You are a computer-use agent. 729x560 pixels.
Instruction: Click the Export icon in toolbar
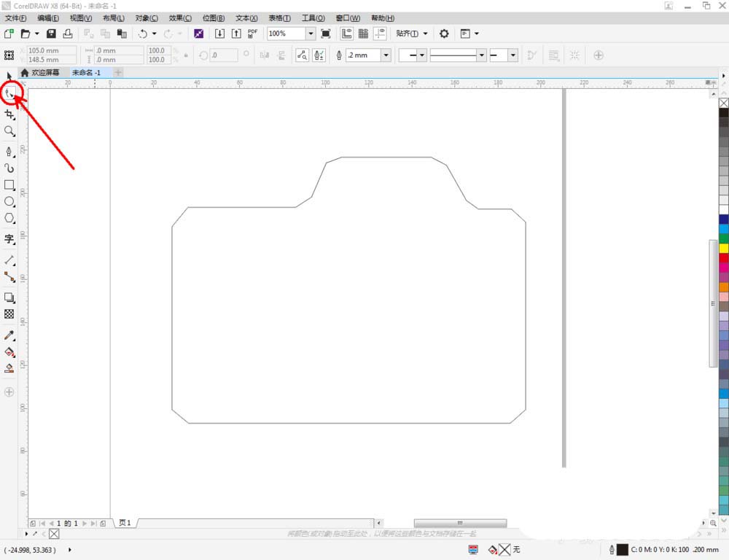[x=236, y=34]
